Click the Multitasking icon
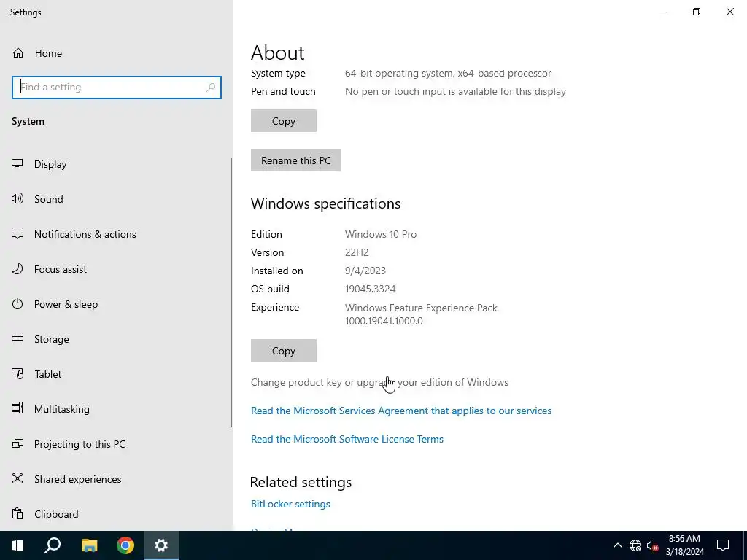Image resolution: width=747 pixels, height=560 pixels. (18, 408)
